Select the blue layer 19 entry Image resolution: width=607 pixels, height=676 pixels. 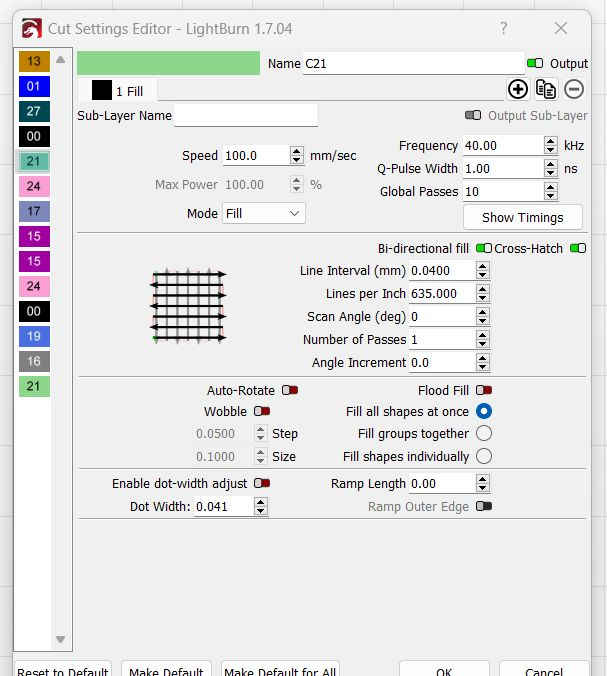click(33, 336)
